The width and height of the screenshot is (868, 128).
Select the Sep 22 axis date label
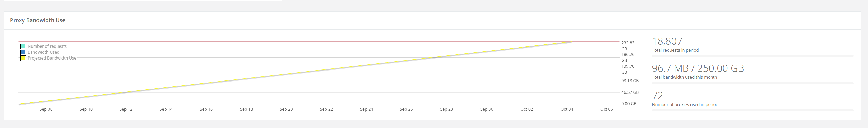(x=326, y=109)
